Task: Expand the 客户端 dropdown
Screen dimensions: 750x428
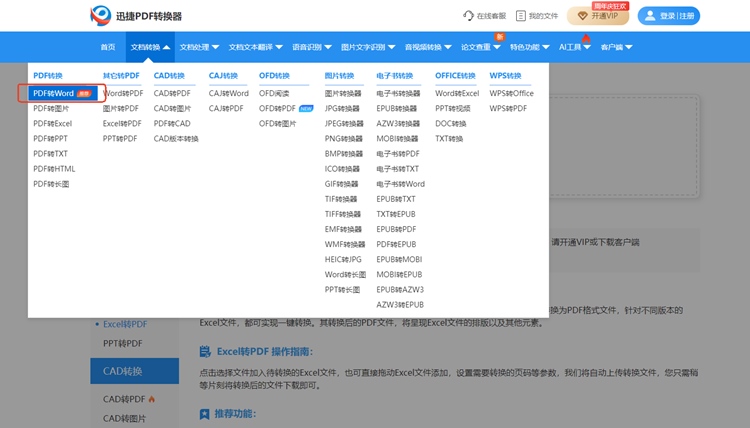Action: click(x=617, y=47)
